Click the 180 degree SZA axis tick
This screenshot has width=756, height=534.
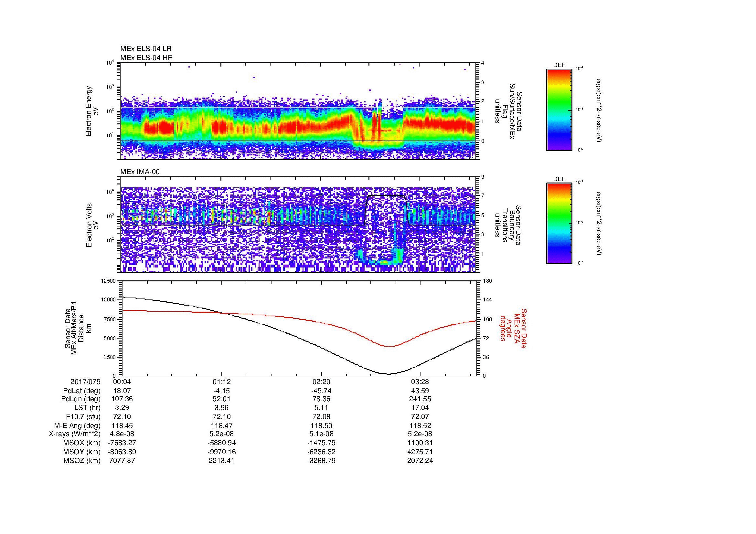487,281
